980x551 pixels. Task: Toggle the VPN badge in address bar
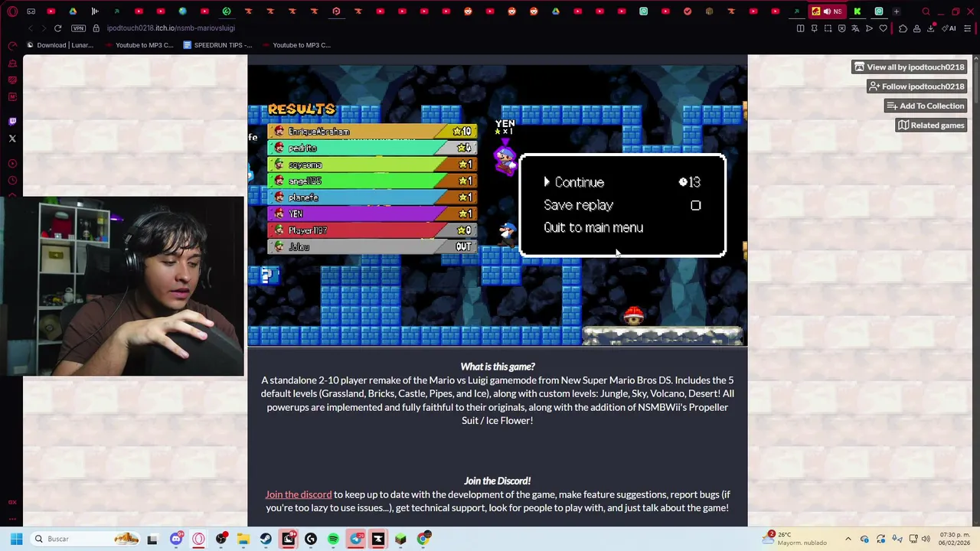click(78, 28)
